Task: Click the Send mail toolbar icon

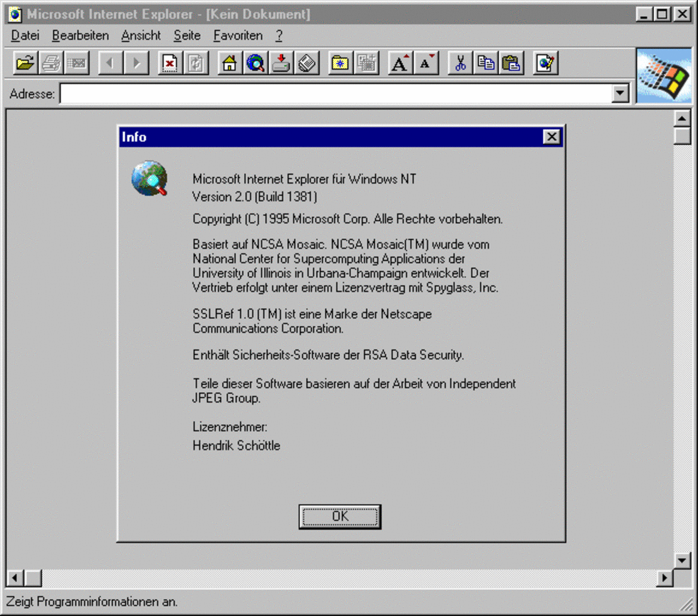Action: (76, 63)
